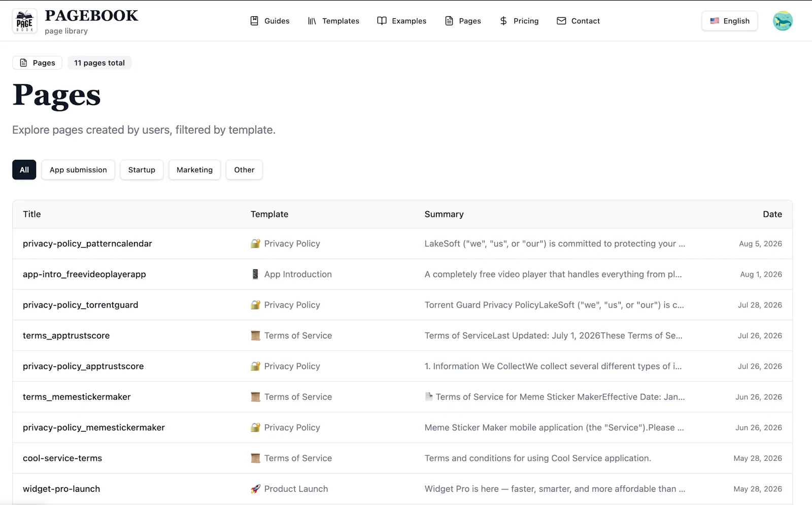Screen dimensions: 812x505
Task: Open the user avatar in header
Action: pyautogui.click(x=783, y=21)
